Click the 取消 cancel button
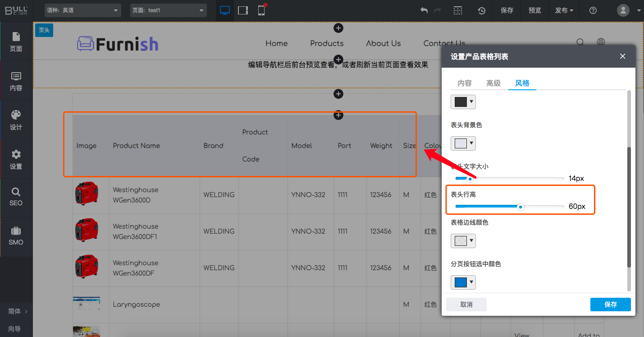Image resolution: width=644 pixels, height=337 pixels. 466,305
